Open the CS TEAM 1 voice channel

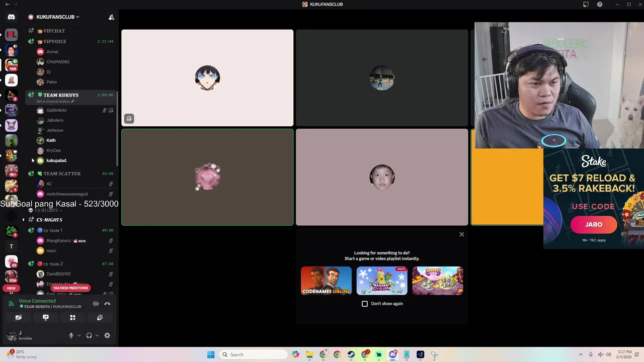pos(70,230)
